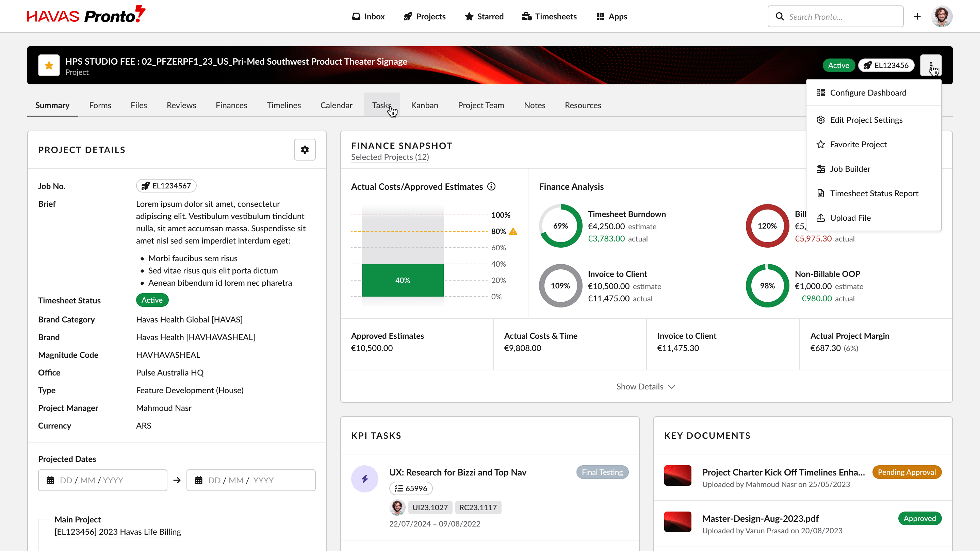Switch to the Summary tab
The width and height of the screenshot is (980, 551).
tap(52, 105)
